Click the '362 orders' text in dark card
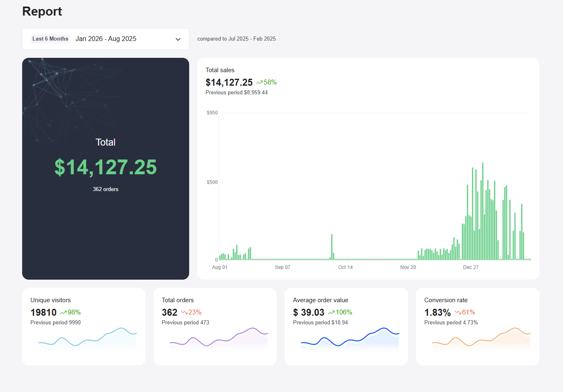563x392 pixels. coord(105,189)
